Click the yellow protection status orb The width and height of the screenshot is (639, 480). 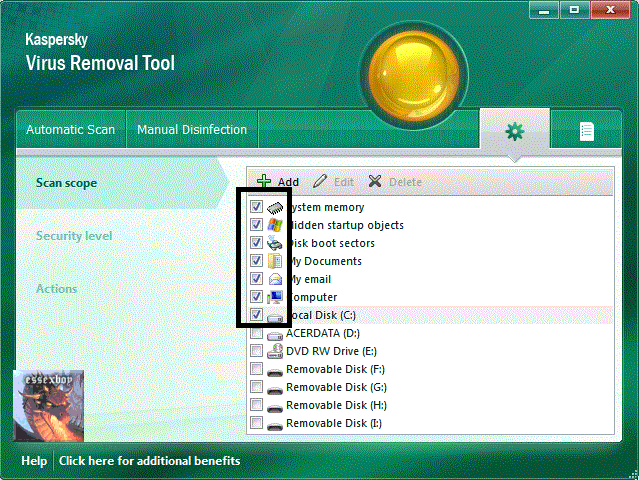414,76
